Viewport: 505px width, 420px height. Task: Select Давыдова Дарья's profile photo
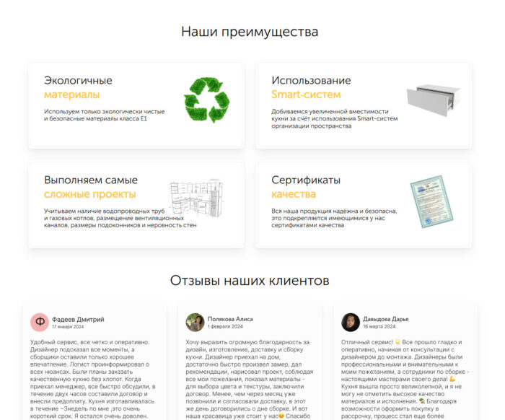pyautogui.click(x=351, y=322)
